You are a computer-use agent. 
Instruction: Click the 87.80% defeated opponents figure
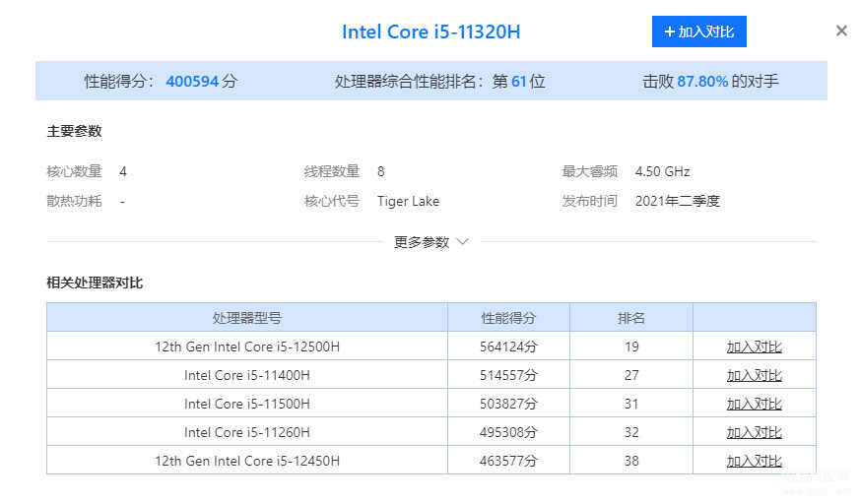[x=702, y=81]
